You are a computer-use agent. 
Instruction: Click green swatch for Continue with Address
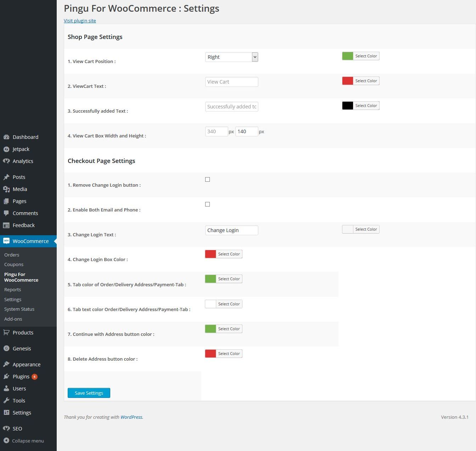tap(211, 329)
